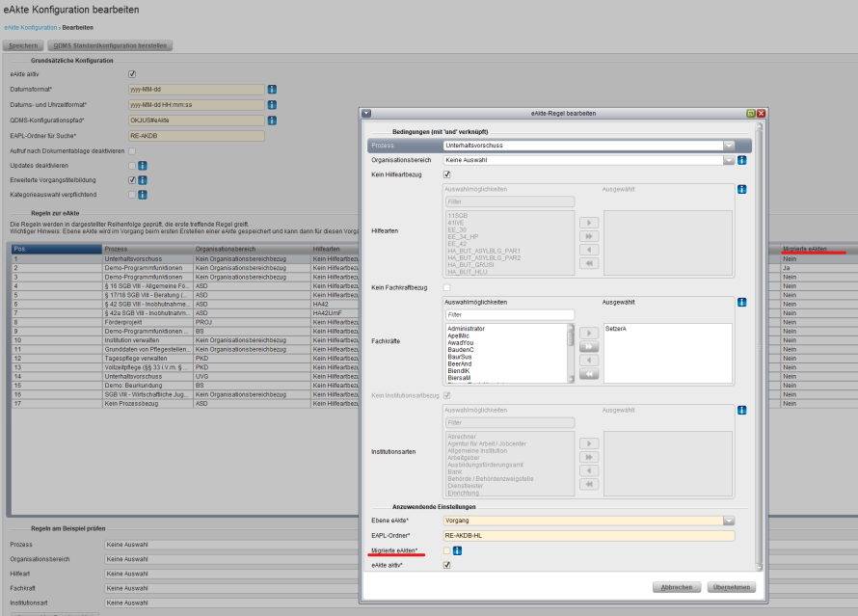This screenshot has height=616, width=858.
Task: Enable Updates deaktivieren checkbox
Action: click(x=132, y=165)
